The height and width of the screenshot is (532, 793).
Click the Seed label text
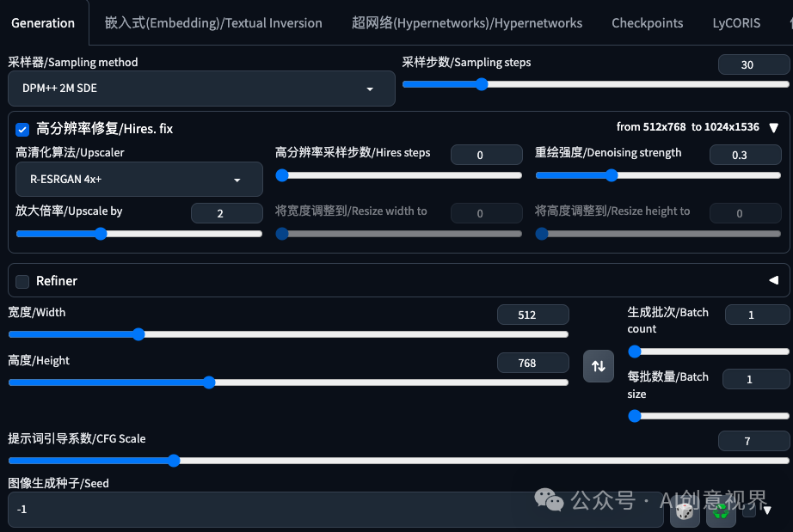pos(58,483)
